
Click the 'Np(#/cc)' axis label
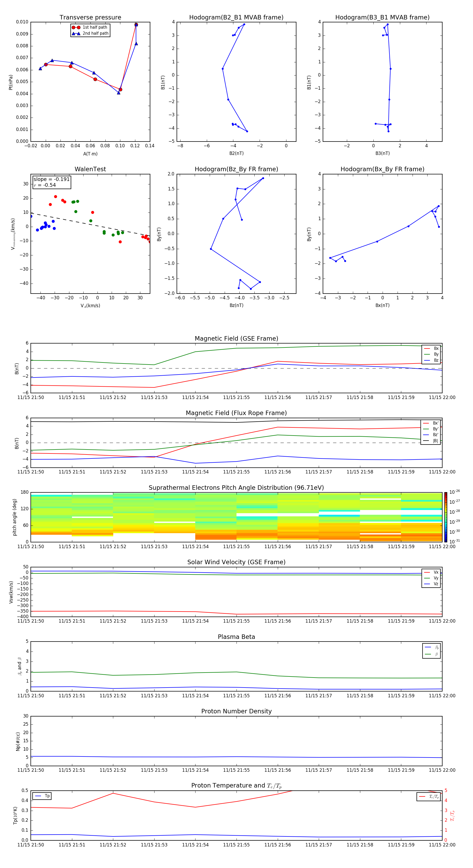click(x=18, y=741)
